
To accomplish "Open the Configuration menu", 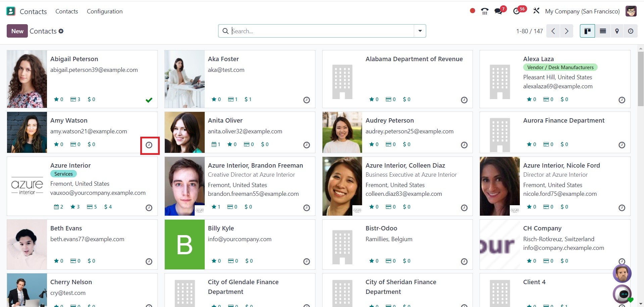I will tap(105, 11).
